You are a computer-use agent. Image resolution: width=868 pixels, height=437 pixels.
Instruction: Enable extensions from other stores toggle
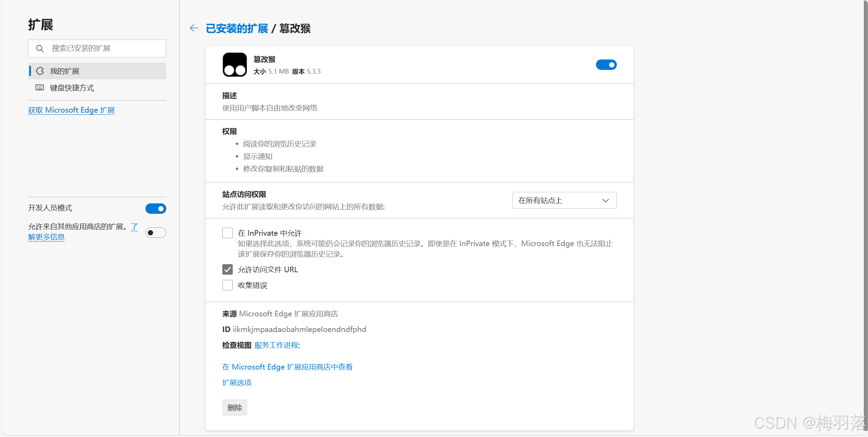coord(156,233)
